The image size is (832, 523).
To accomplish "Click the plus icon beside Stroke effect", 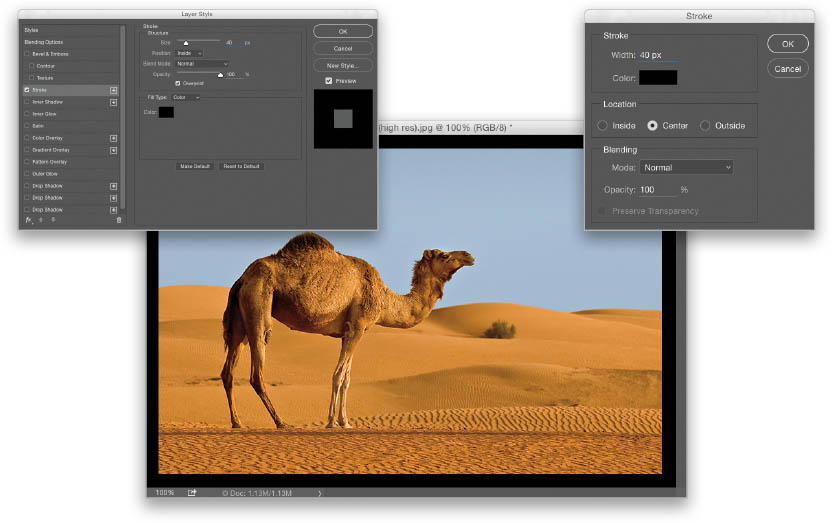I will [x=113, y=90].
